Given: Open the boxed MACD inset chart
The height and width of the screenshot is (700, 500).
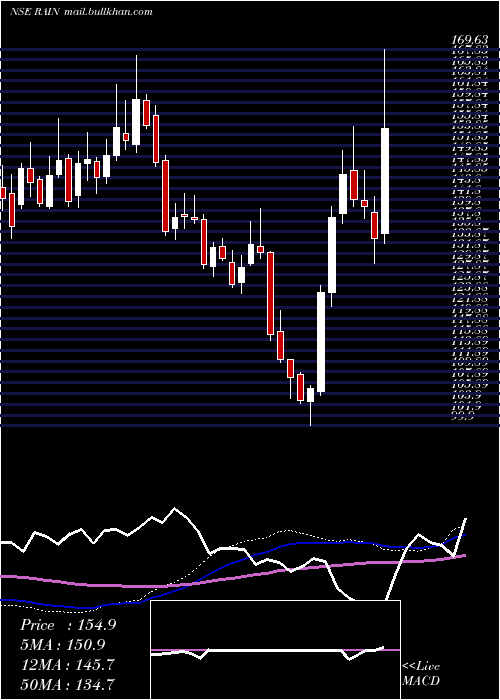Looking at the screenshot, I should tap(275, 650).
